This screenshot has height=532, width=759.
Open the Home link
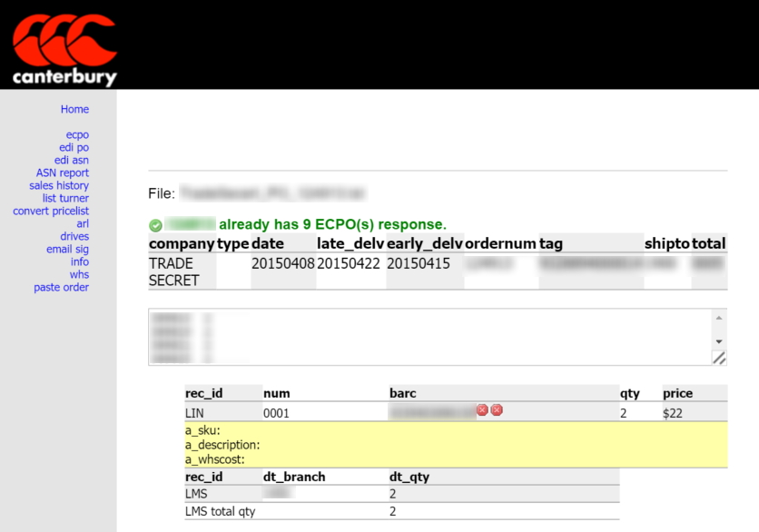[x=74, y=110]
